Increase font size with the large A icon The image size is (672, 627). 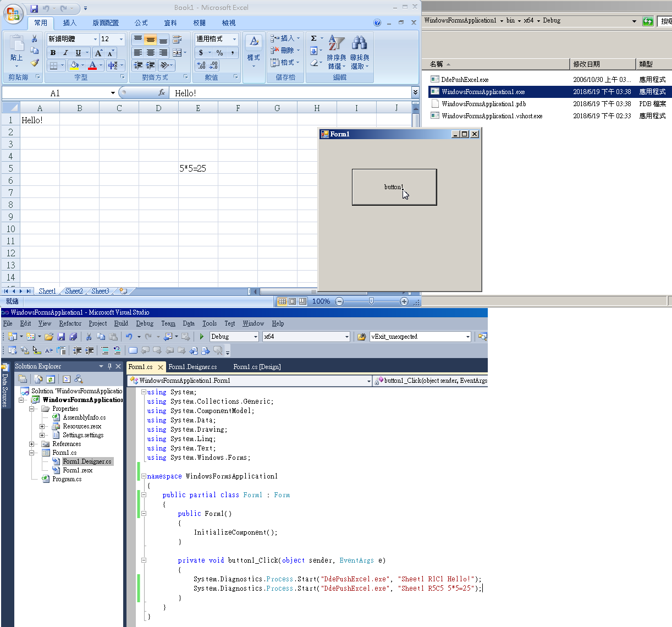[x=98, y=53]
